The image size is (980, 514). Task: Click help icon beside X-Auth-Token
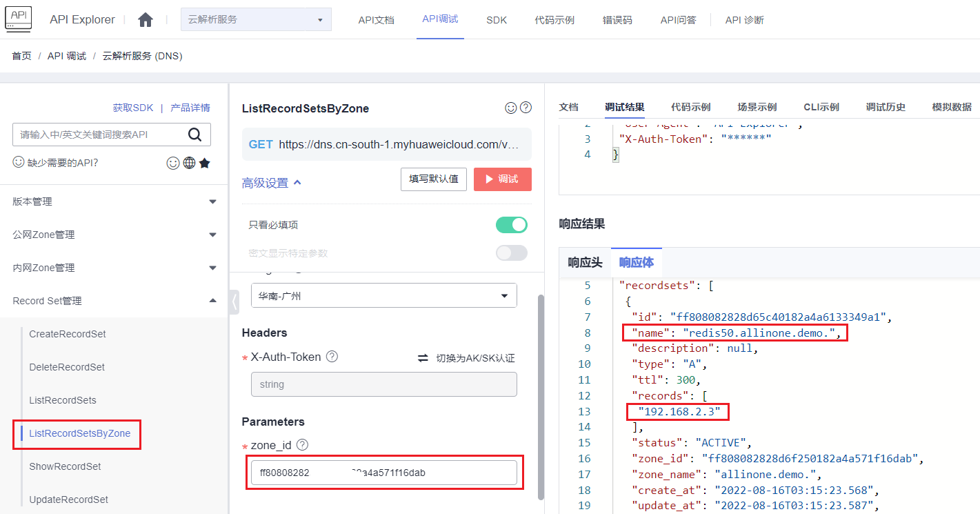pos(332,357)
